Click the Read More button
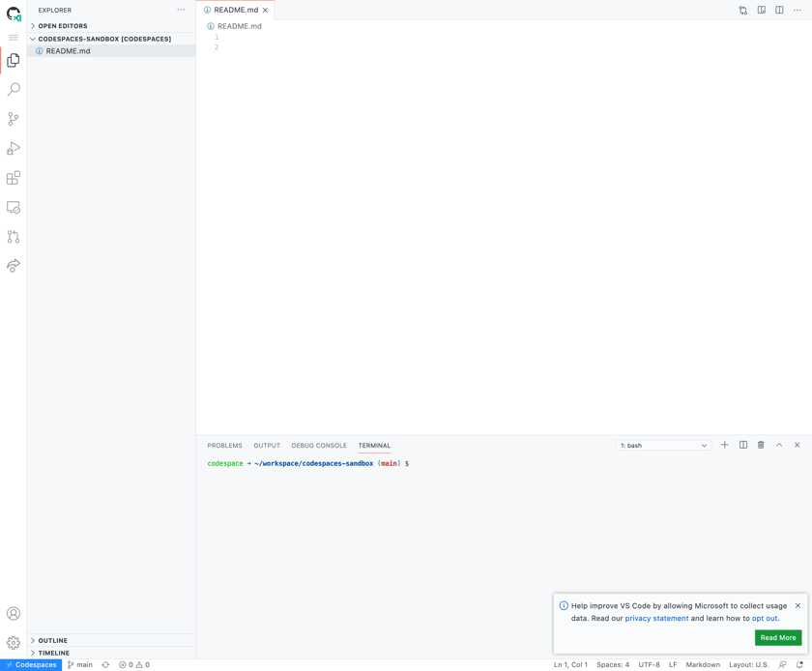Screen dimensions: 812x671 (x=778, y=638)
